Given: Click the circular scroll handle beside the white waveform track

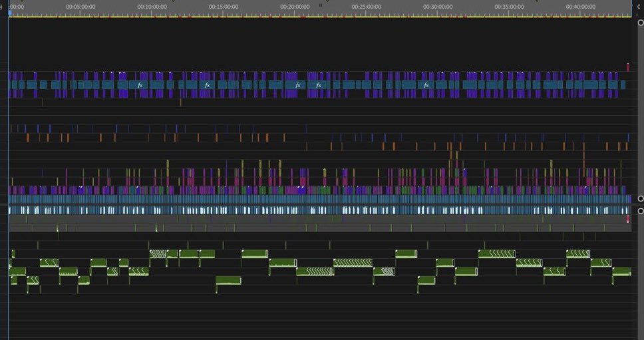Looking at the screenshot, I should click(641, 211).
